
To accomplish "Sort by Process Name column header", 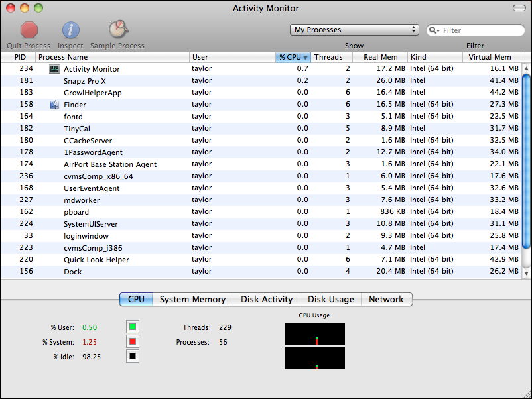I will pyautogui.click(x=112, y=57).
